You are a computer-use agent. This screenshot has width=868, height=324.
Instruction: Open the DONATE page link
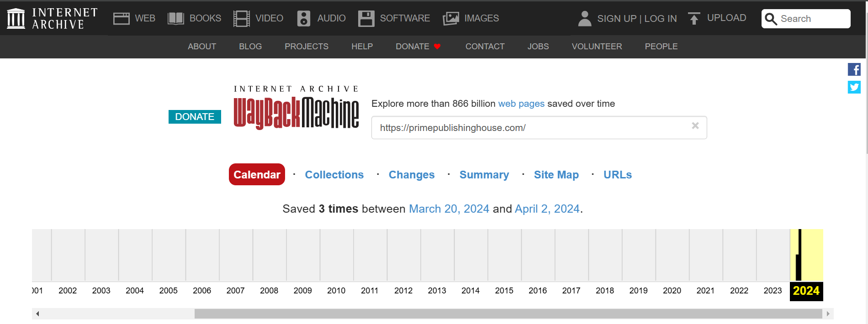tap(413, 47)
